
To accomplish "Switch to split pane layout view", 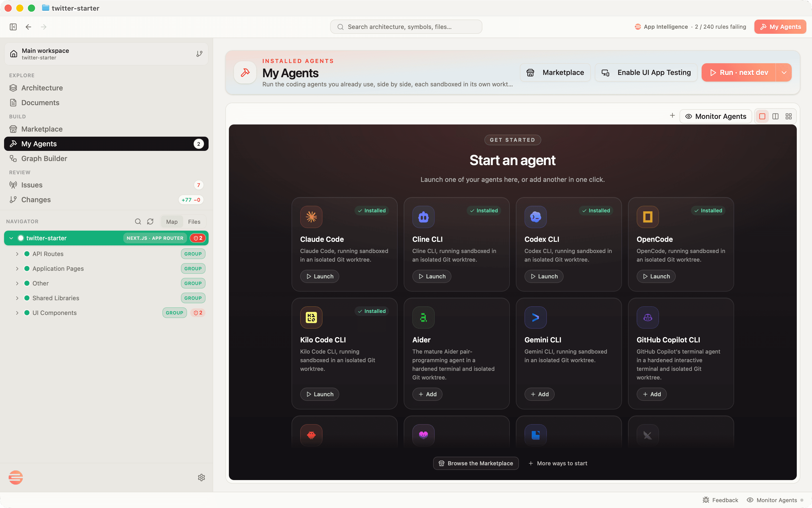I will [775, 116].
